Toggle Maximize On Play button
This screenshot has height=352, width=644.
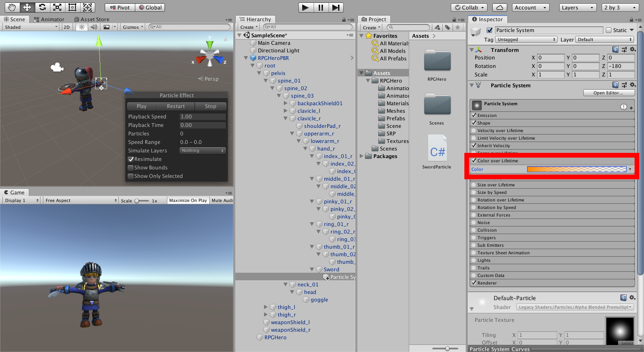(x=188, y=201)
